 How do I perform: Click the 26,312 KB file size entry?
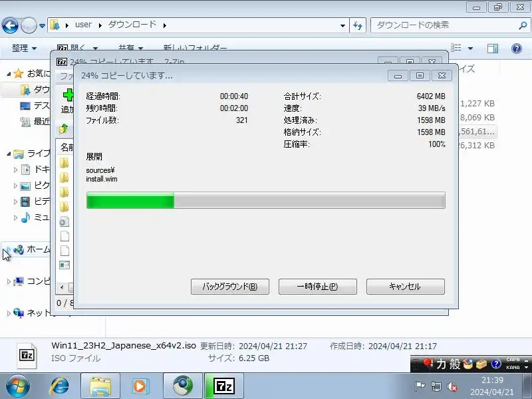pyautogui.click(x=477, y=145)
